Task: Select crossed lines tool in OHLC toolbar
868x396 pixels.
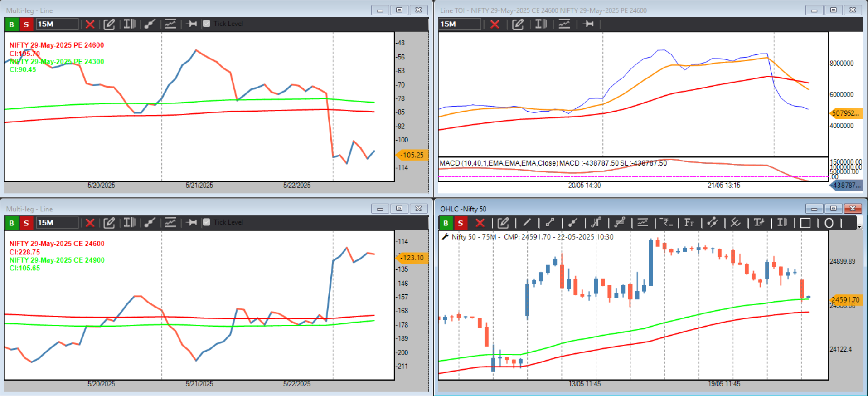Action: click(x=736, y=222)
